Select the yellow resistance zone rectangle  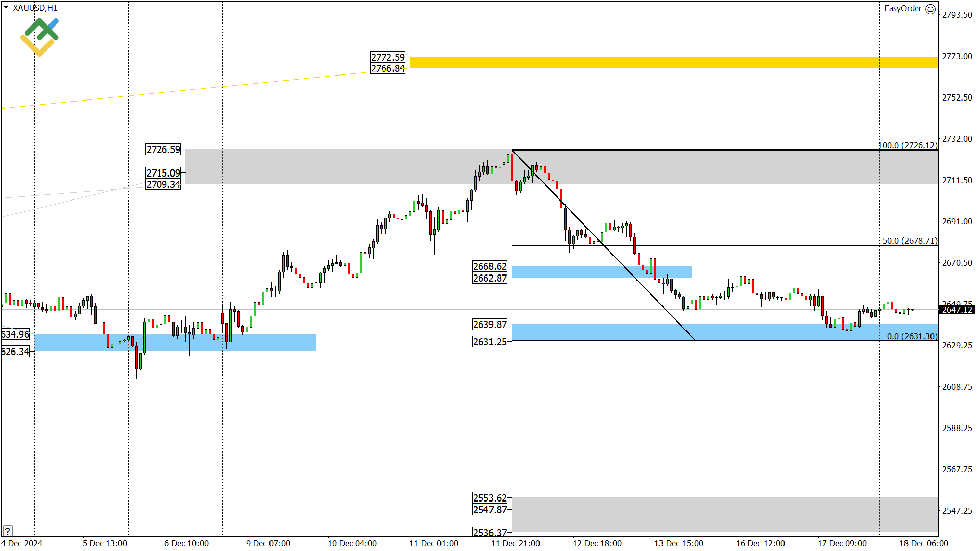674,62
